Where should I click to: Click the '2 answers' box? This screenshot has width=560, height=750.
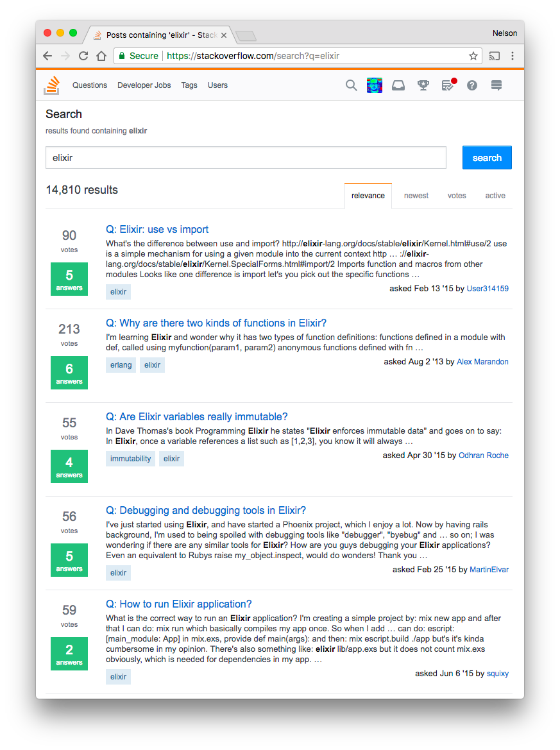69,654
